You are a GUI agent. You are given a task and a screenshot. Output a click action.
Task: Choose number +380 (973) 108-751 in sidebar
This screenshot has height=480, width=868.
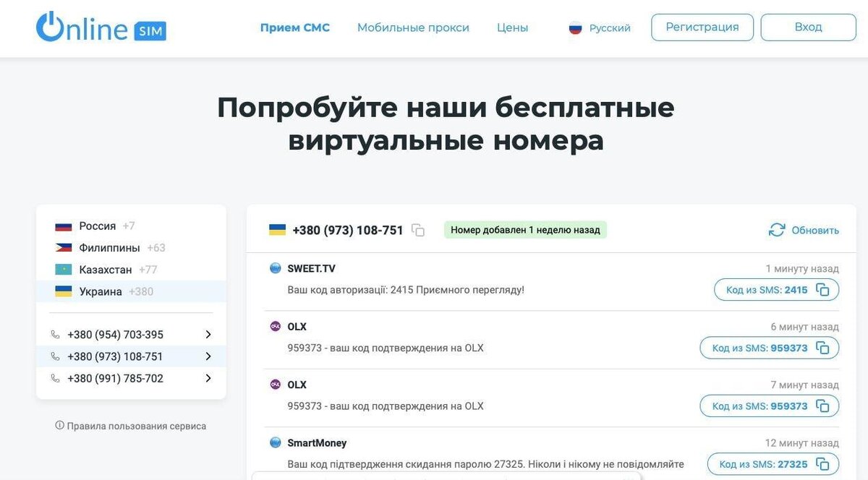[x=131, y=356]
